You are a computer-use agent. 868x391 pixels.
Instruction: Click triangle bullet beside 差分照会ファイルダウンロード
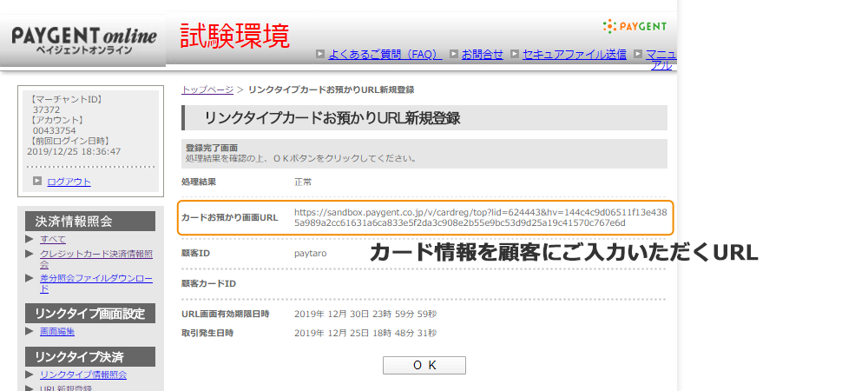click(30, 278)
